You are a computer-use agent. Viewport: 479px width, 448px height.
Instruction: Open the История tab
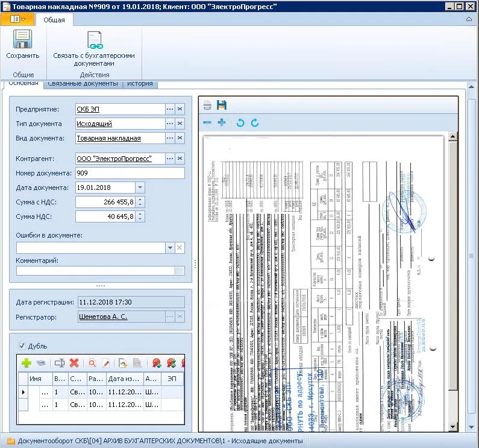coord(140,84)
